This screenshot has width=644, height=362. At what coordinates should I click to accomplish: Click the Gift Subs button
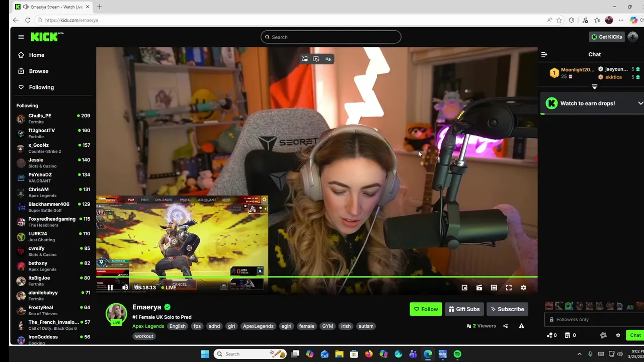[x=464, y=309]
